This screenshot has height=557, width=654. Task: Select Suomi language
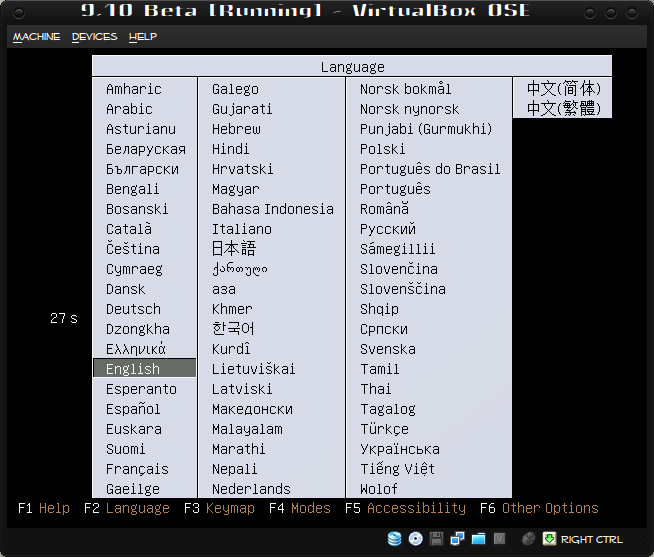coord(126,449)
